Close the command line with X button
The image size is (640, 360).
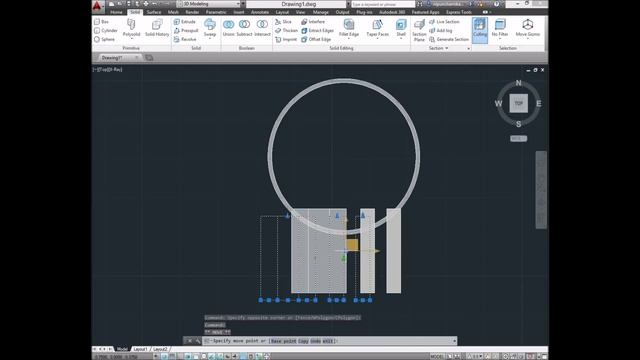tap(189, 341)
